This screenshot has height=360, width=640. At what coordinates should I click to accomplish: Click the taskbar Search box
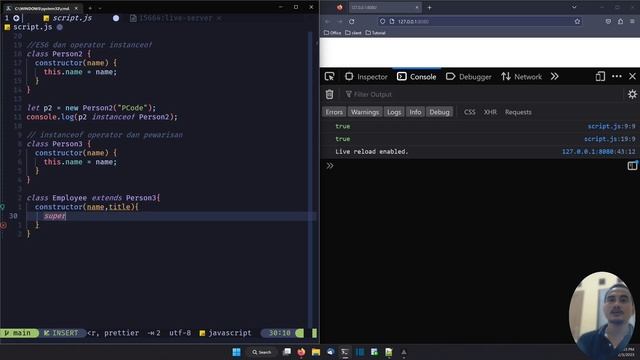coord(262,352)
